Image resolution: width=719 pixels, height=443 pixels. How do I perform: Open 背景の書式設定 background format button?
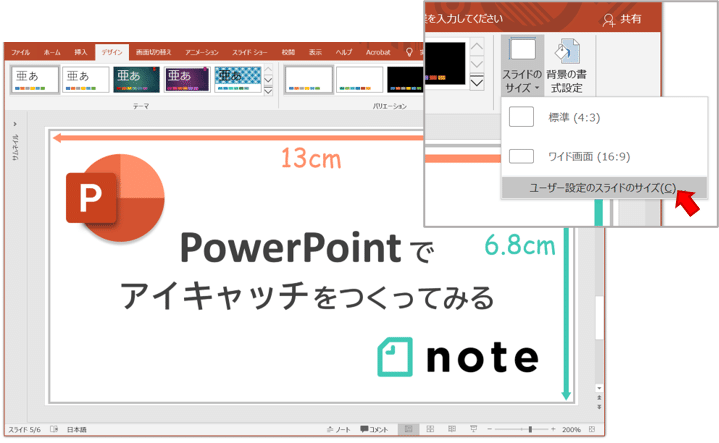click(566, 66)
